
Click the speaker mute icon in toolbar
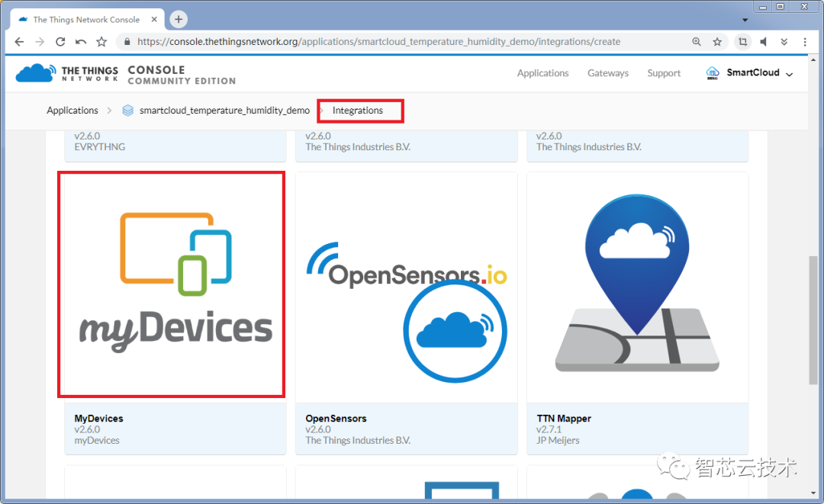click(x=764, y=41)
